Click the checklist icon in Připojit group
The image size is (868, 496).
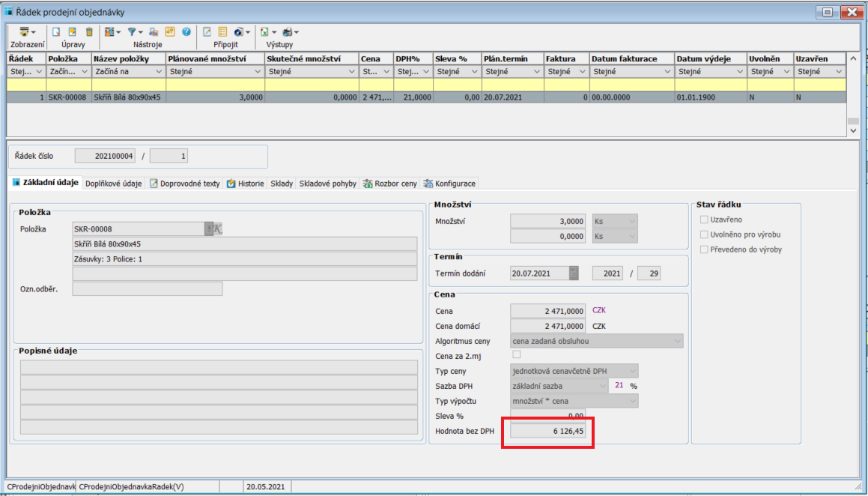(x=222, y=32)
